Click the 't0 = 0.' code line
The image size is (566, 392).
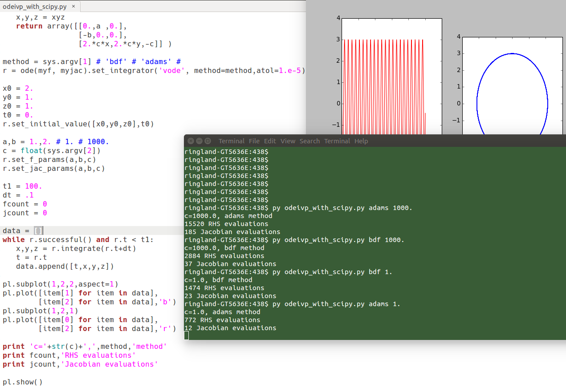coord(18,115)
